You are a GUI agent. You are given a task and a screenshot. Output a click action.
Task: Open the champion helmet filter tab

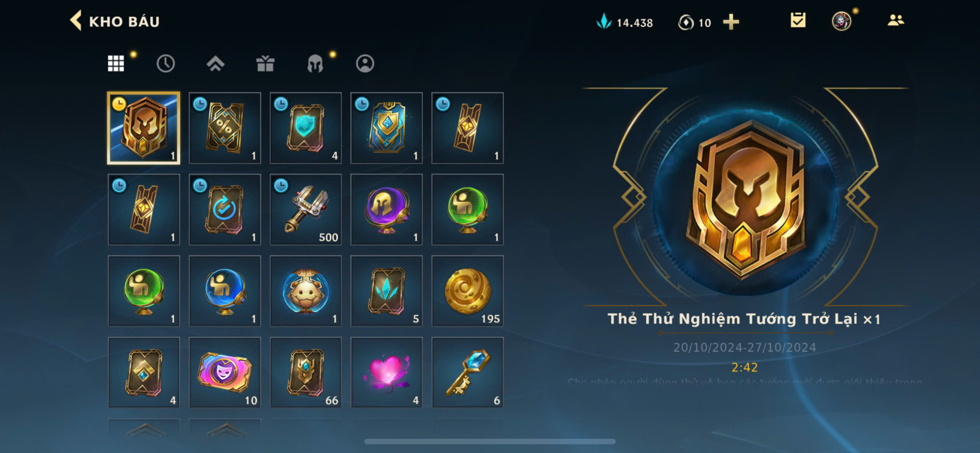pos(315,63)
